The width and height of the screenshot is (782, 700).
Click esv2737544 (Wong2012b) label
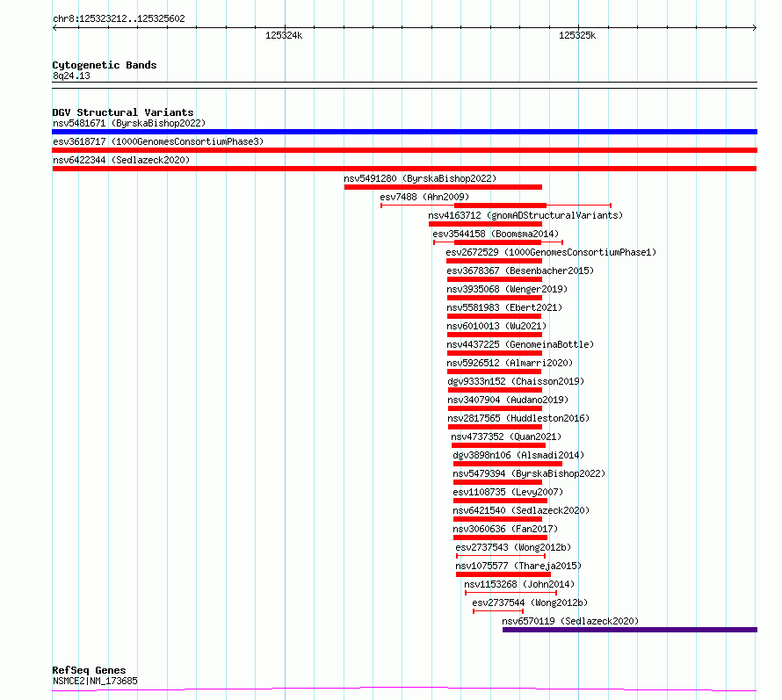coord(530,603)
